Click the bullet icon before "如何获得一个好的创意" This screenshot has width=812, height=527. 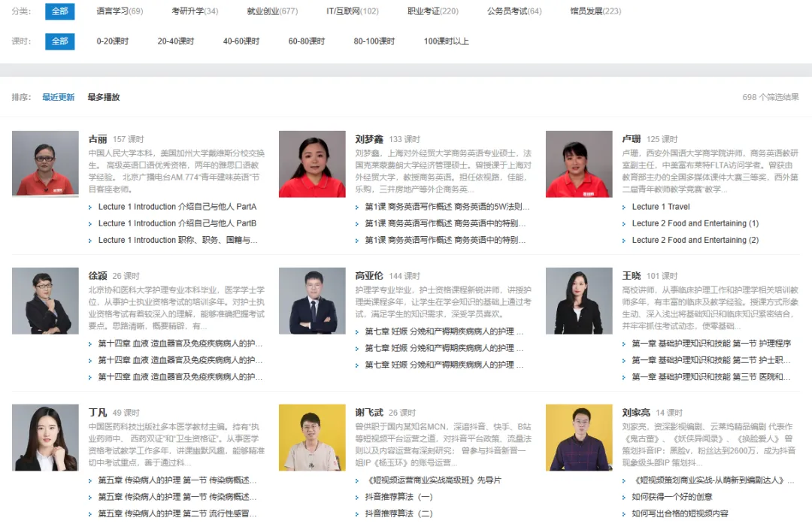624,497
